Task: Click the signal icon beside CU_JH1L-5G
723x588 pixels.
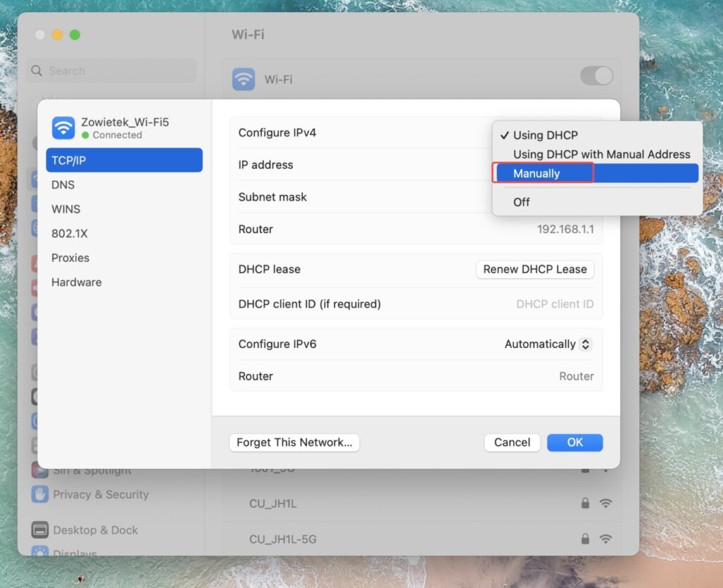Action: point(606,539)
